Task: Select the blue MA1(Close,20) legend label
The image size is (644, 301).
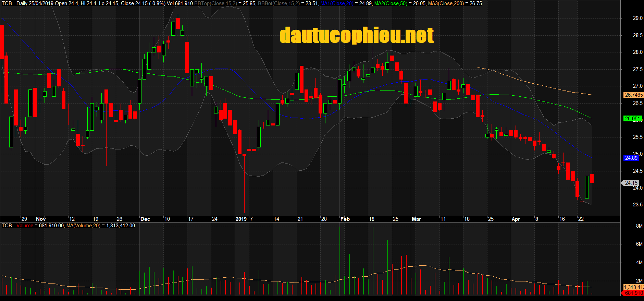Action: [337, 3]
